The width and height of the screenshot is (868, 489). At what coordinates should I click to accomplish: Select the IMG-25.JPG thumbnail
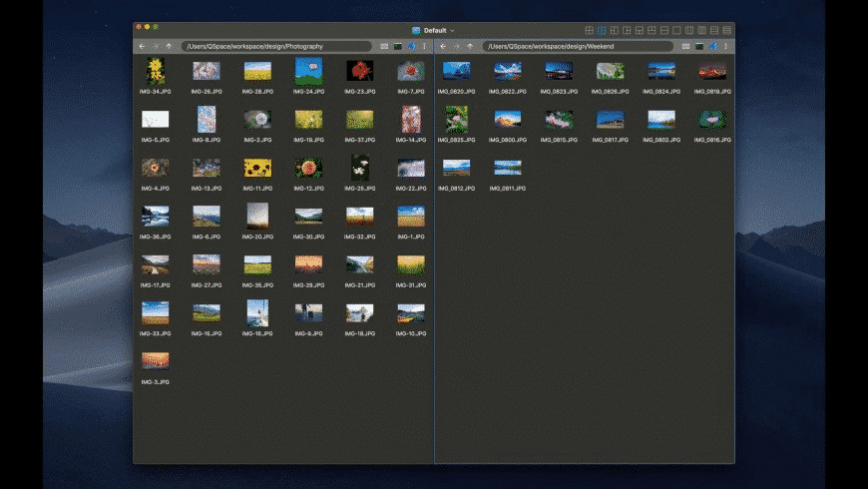pos(360,168)
